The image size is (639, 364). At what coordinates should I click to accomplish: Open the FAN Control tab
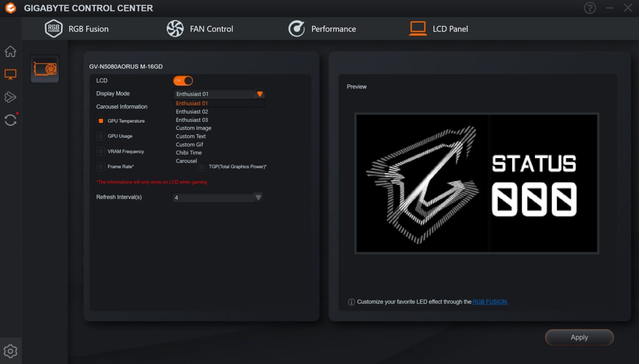click(200, 29)
